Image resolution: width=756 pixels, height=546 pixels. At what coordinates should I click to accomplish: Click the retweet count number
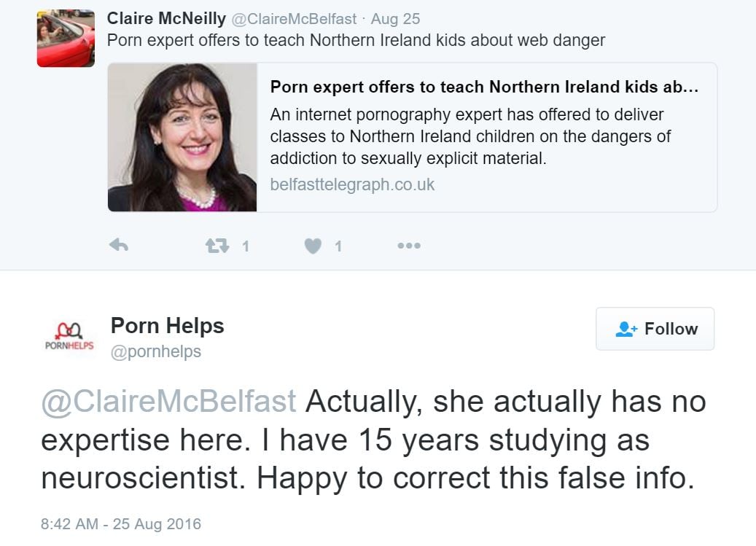pos(246,247)
